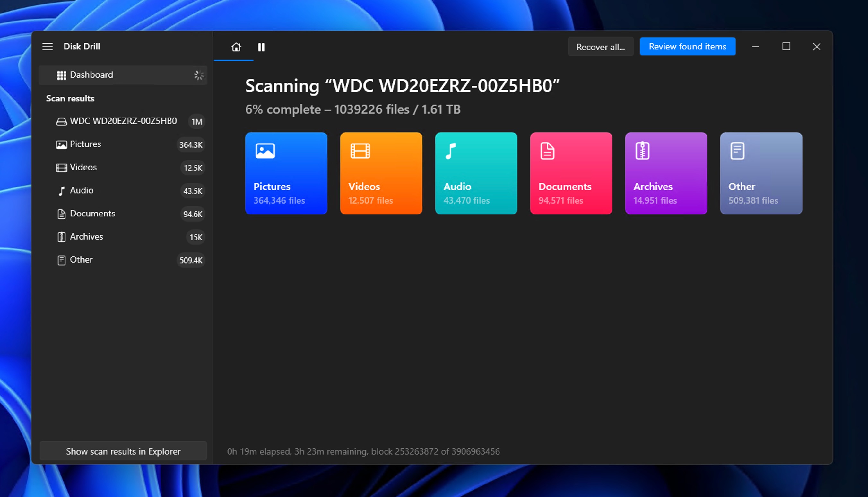Click the film strip icon on Videos card
This screenshot has width=868, height=497.
[360, 151]
